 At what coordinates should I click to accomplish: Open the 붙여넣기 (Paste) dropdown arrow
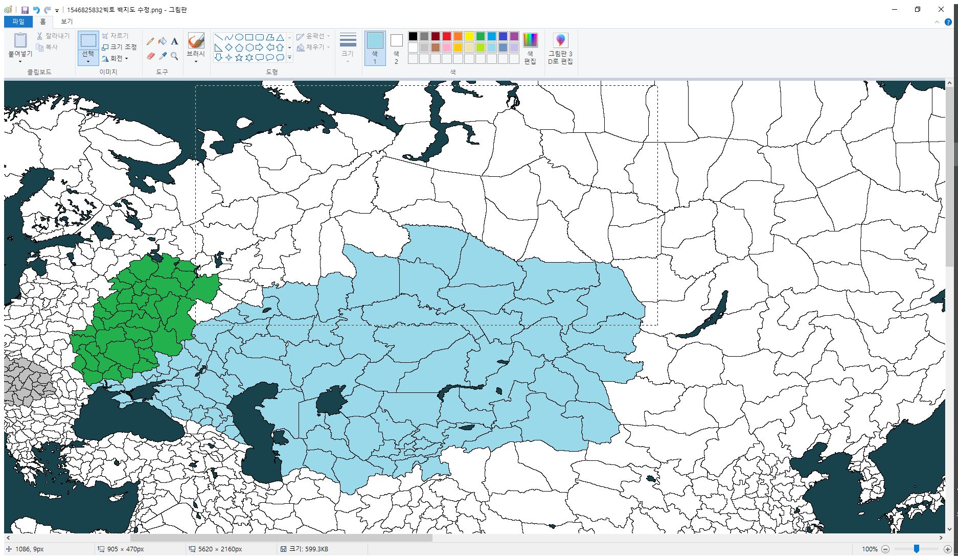(x=20, y=62)
